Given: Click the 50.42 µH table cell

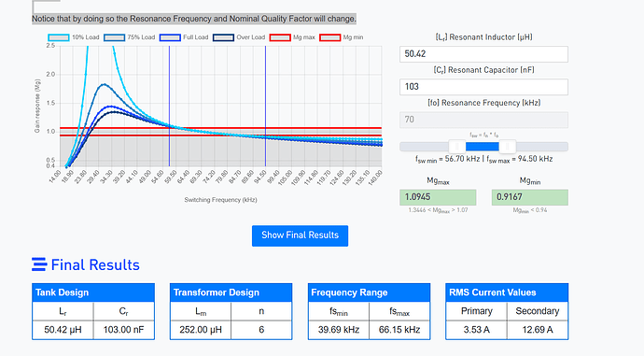Looking at the screenshot, I should click(x=63, y=330).
